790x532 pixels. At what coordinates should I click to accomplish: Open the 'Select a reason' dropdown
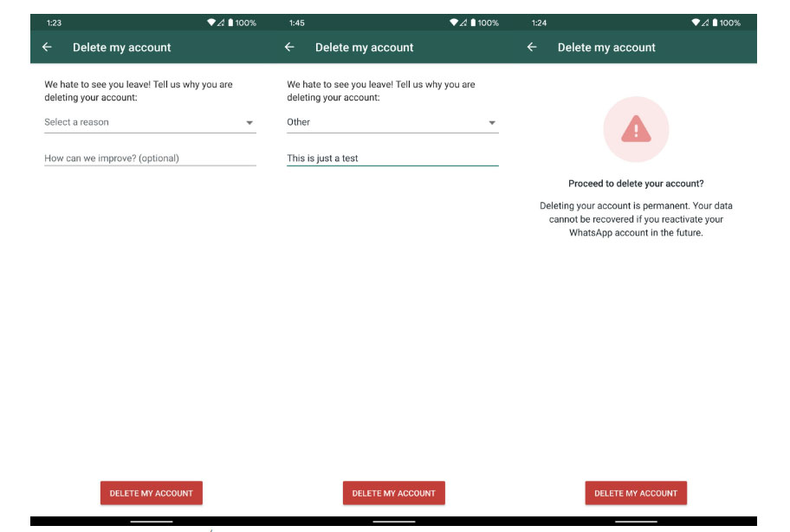150,123
